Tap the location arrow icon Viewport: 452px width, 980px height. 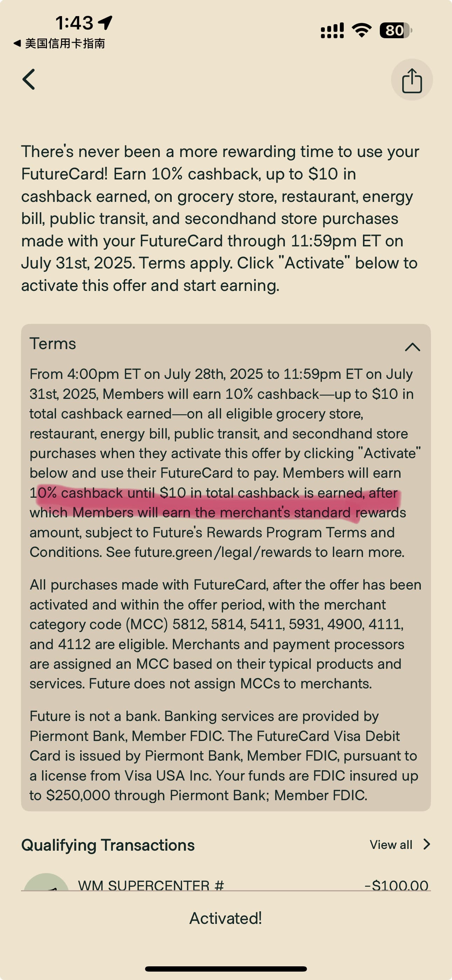pos(105,23)
